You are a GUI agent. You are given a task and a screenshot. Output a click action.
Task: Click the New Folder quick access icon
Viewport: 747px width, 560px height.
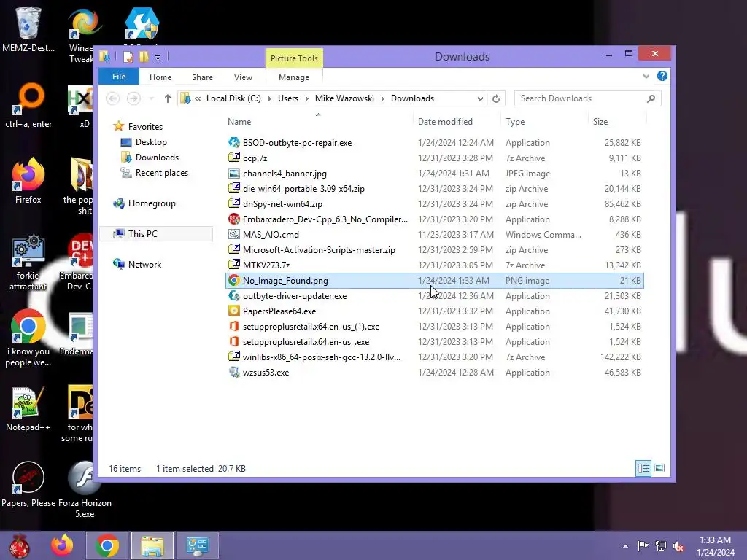pyautogui.click(x=144, y=57)
